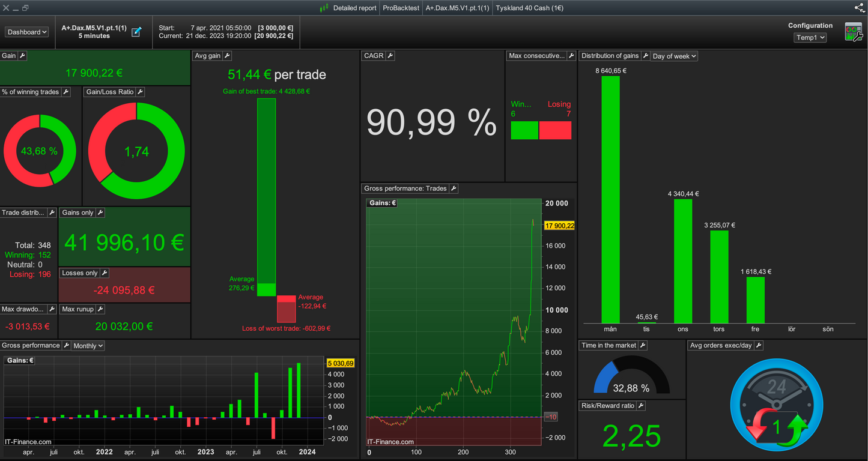Click the 8 640,65 € bar label
This screenshot has height=461, width=868.
(611, 70)
